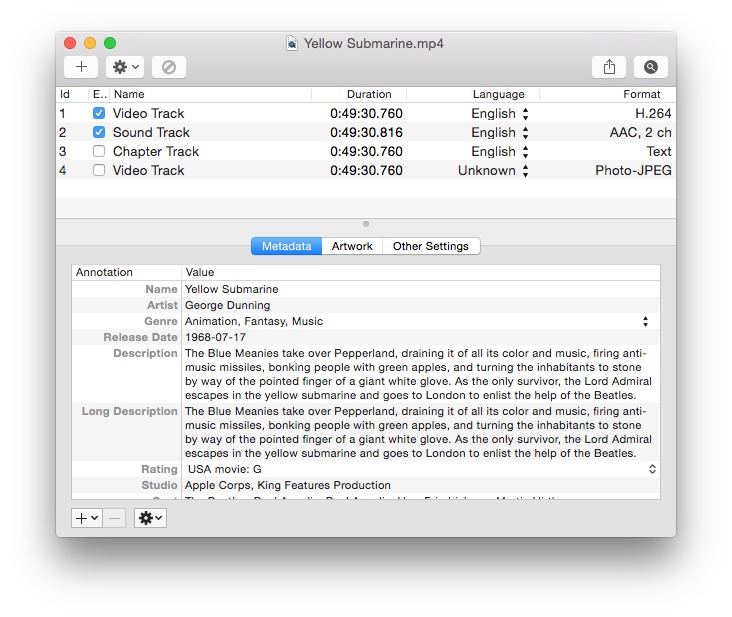Click the Studio value Apple Corps, King Features

tap(288, 485)
